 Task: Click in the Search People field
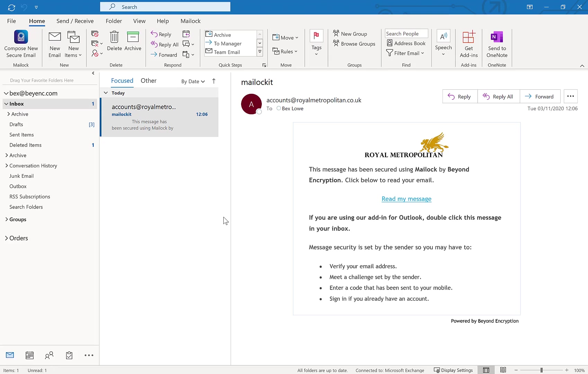pos(407,34)
